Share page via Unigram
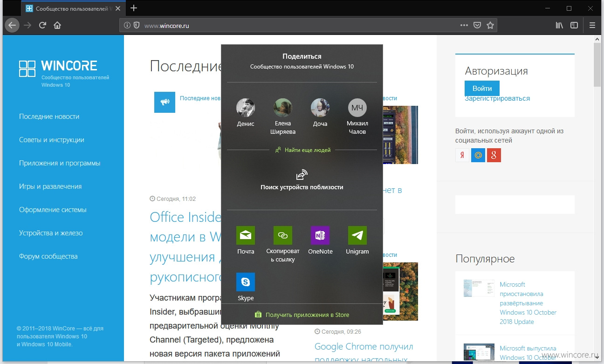Screen dimensions: 604x364 coord(357,240)
